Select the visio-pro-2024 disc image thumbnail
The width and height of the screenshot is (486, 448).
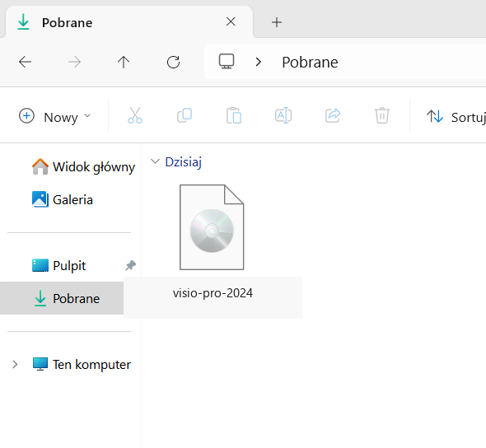click(212, 227)
